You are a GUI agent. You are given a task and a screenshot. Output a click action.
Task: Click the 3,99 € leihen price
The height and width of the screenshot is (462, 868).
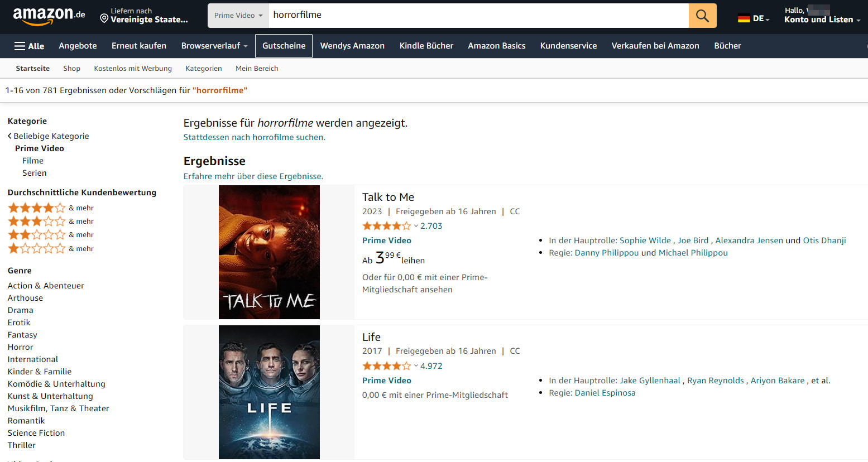pyautogui.click(x=394, y=258)
